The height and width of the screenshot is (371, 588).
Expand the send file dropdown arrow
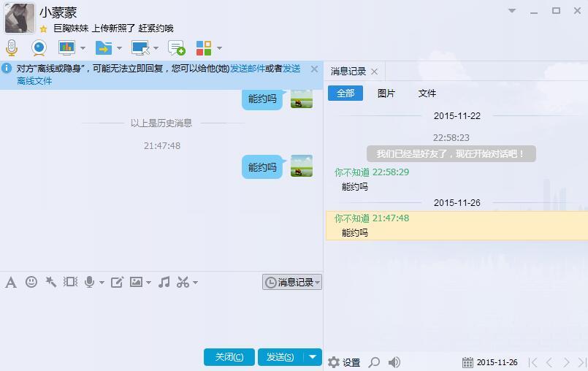(x=119, y=48)
